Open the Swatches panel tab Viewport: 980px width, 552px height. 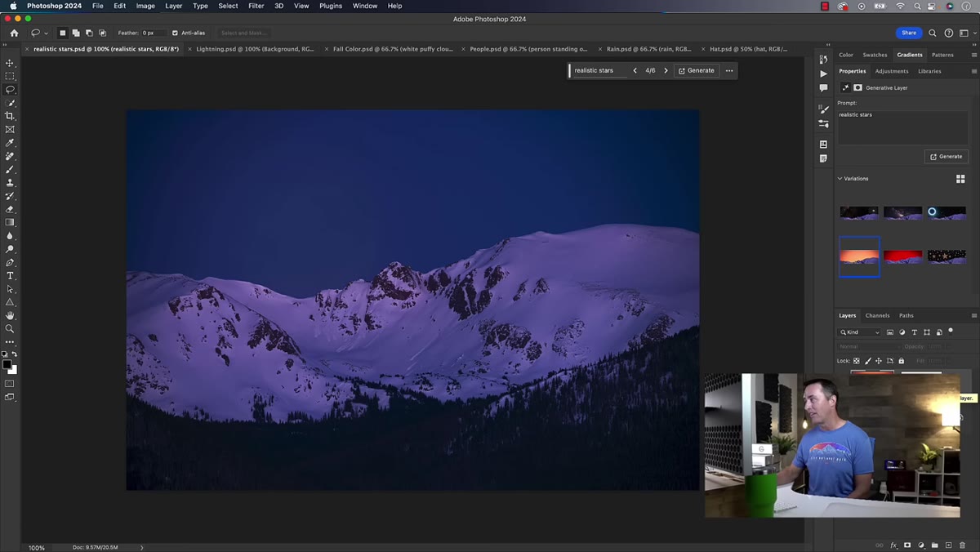click(875, 55)
